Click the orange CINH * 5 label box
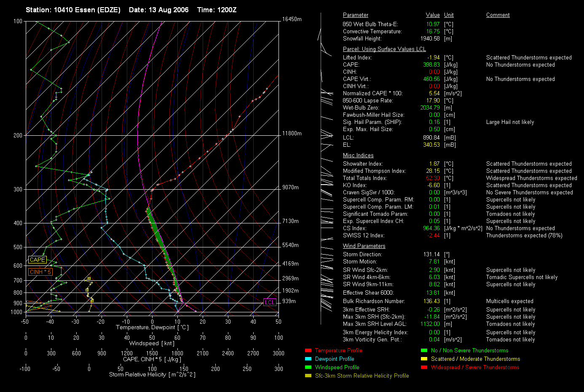 (x=40, y=272)
